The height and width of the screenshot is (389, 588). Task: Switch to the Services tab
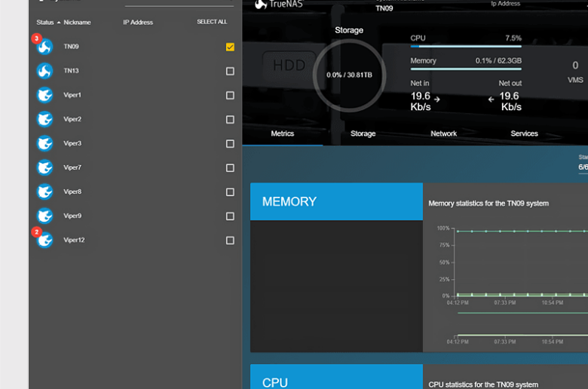[524, 133]
